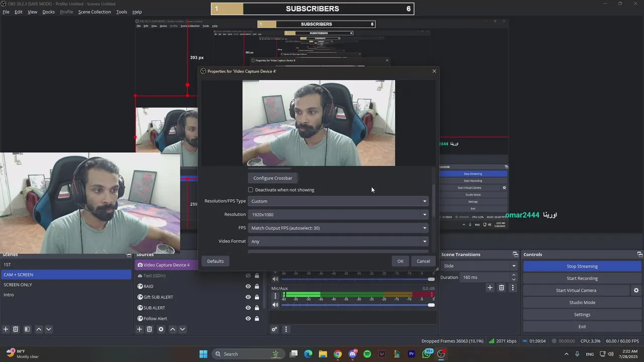The height and width of the screenshot is (362, 644).
Task: Open Premiere Pro from the taskbar
Action: pyautogui.click(x=412, y=354)
